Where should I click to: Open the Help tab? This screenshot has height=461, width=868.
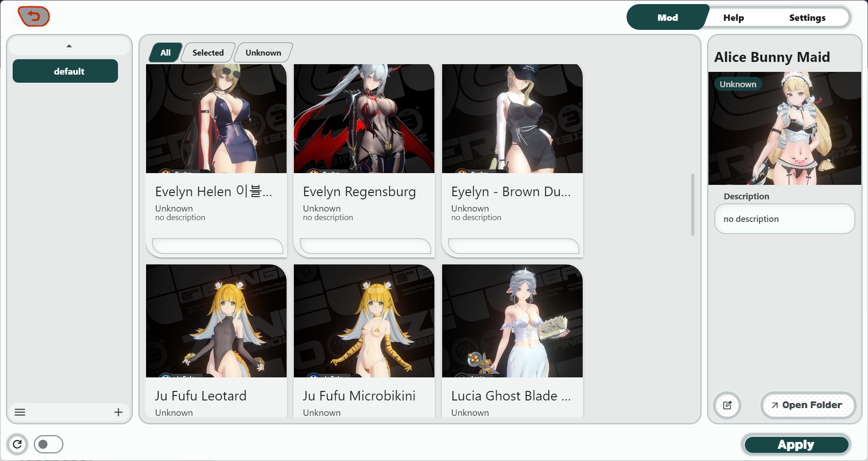733,18
